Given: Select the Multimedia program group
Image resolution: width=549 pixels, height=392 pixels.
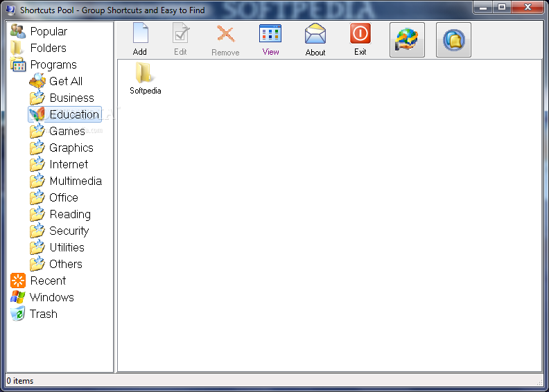Looking at the screenshot, I should (66, 181).
